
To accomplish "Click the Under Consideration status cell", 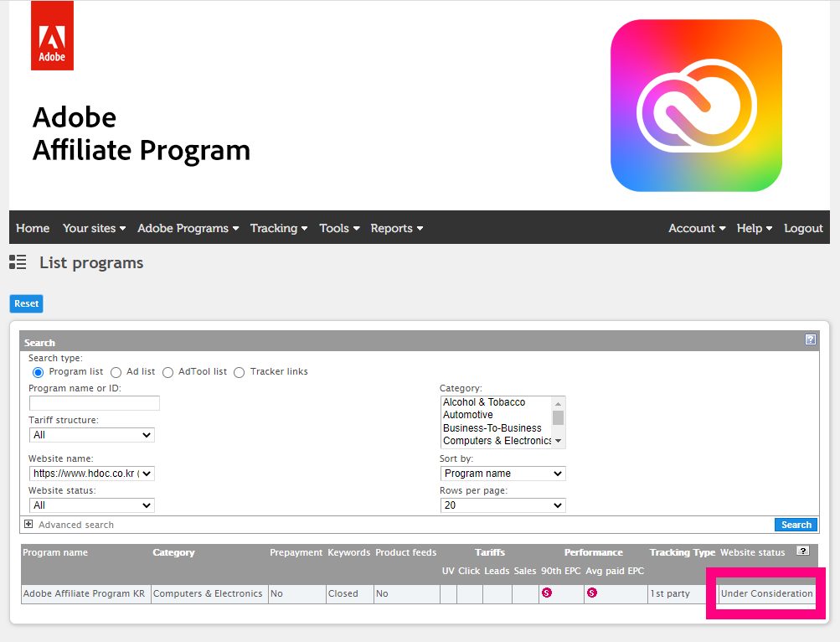I will click(766, 593).
